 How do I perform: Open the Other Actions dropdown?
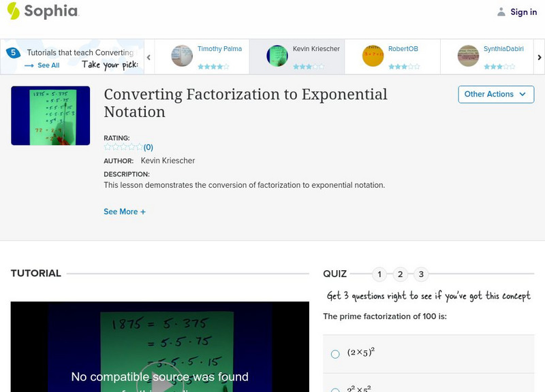click(x=495, y=94)
